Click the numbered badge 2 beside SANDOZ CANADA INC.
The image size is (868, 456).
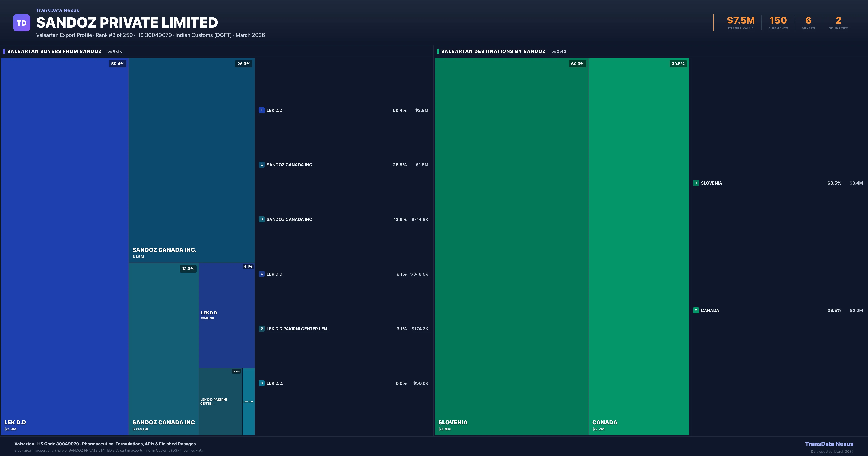(262, 165)
